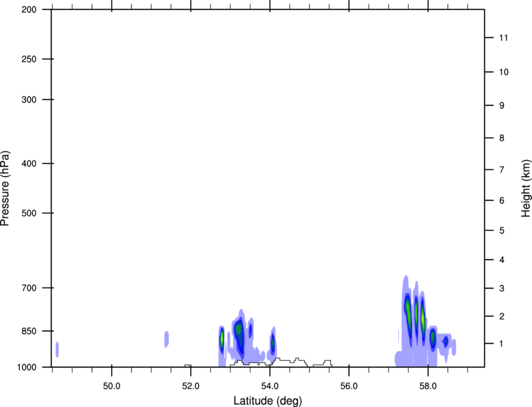Click the 3 km height label
This screenshot has width=532, height=407.
click(502, 288)
